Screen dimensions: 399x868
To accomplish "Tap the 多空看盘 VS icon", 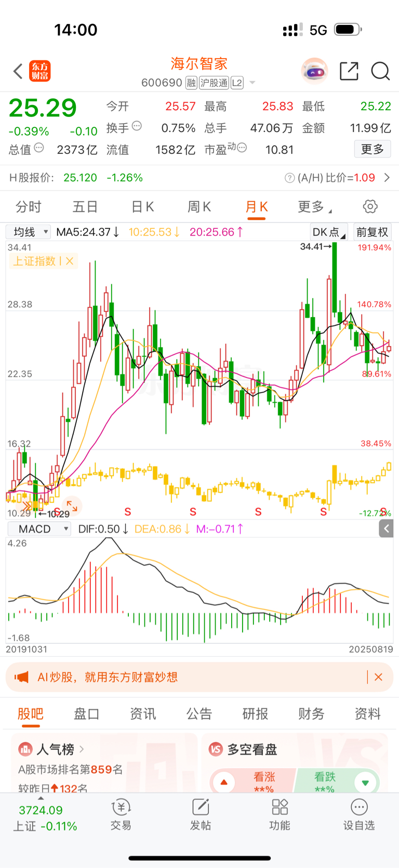I will click(x=216, y=749).
